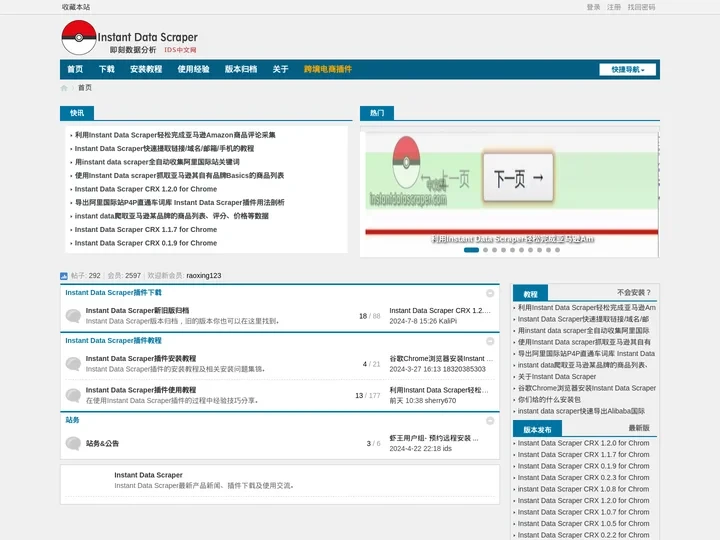Open last post 虾王用户组- 预约远程安装 ...
Screen dimensions: 720x540
[434, 439]
